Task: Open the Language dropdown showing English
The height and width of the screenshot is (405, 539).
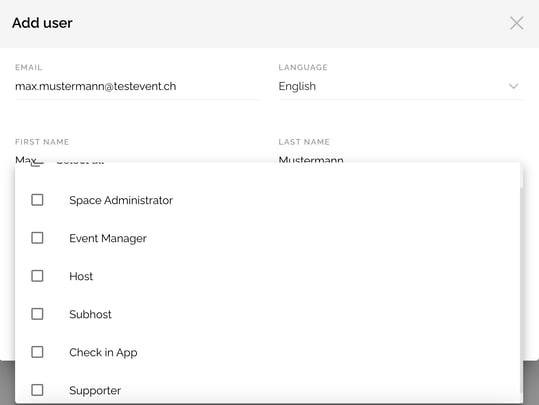Action: [401, 86]
